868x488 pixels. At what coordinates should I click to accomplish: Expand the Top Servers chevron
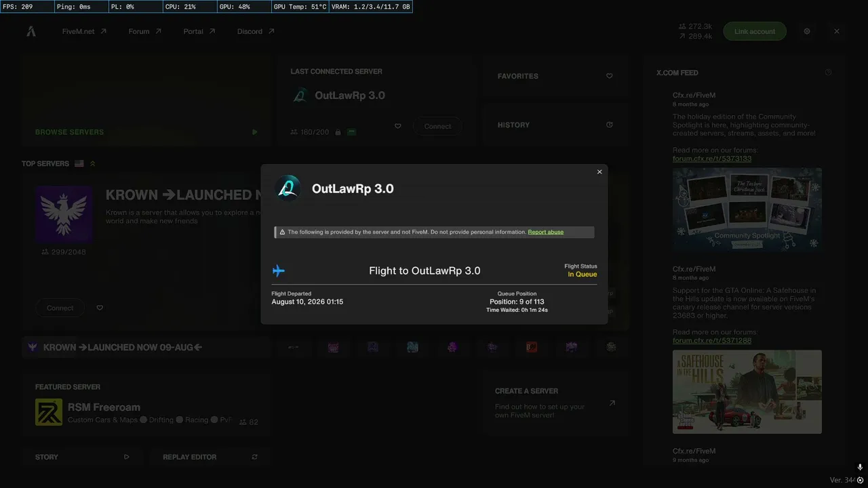(x=93, y=163)
